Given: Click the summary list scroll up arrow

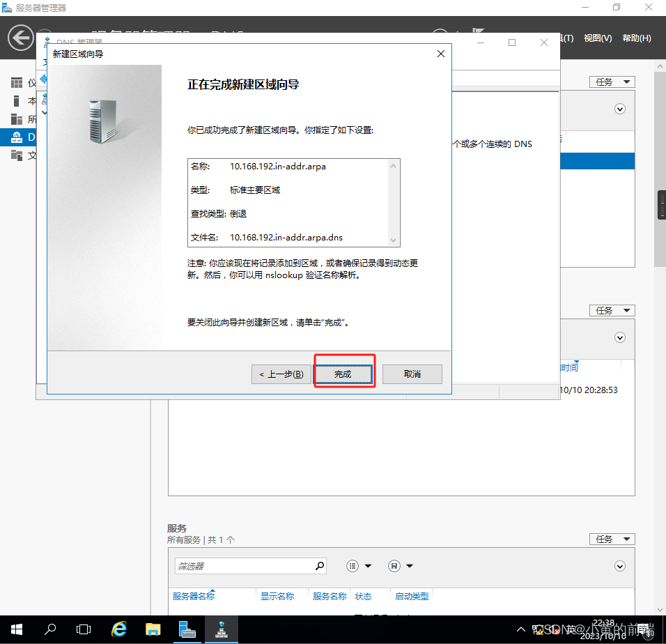Looking at the screenshot, I should point(394,166).
